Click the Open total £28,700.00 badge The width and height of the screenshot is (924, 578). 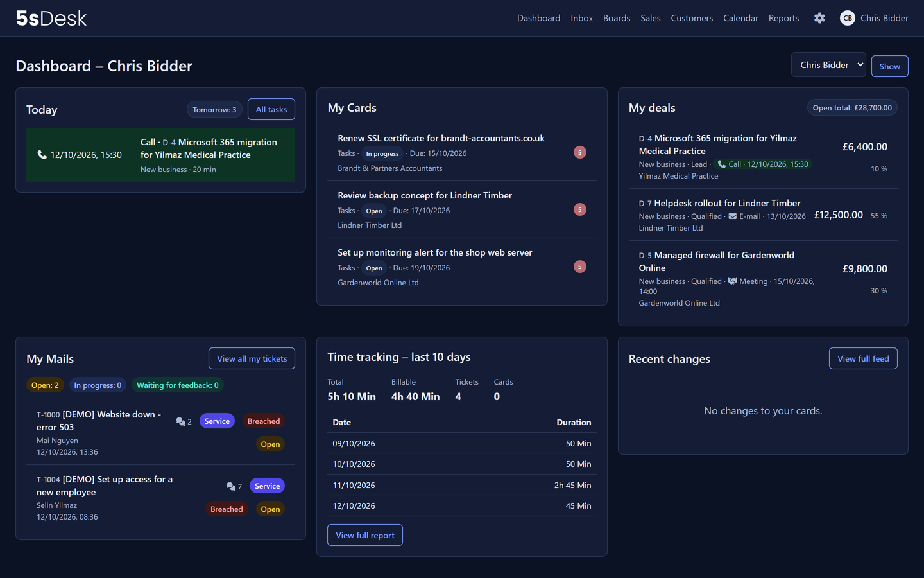coord(852,108)
